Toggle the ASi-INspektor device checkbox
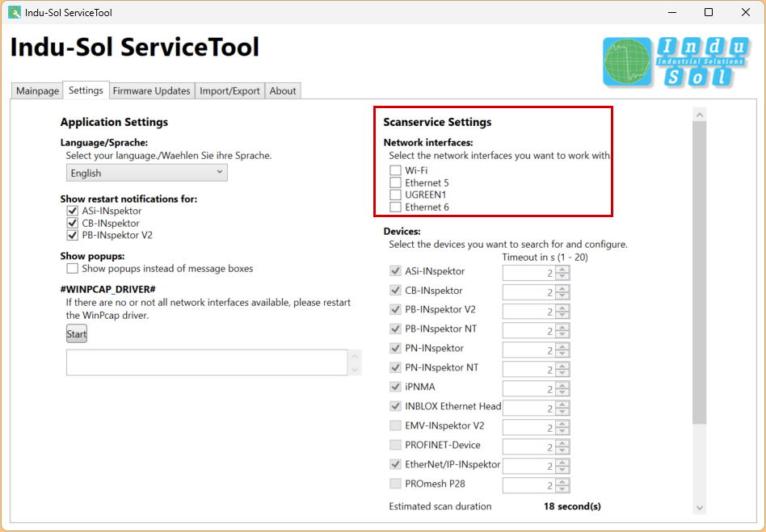The height and width of the screenshot is (532, 766). coord(395,271)
